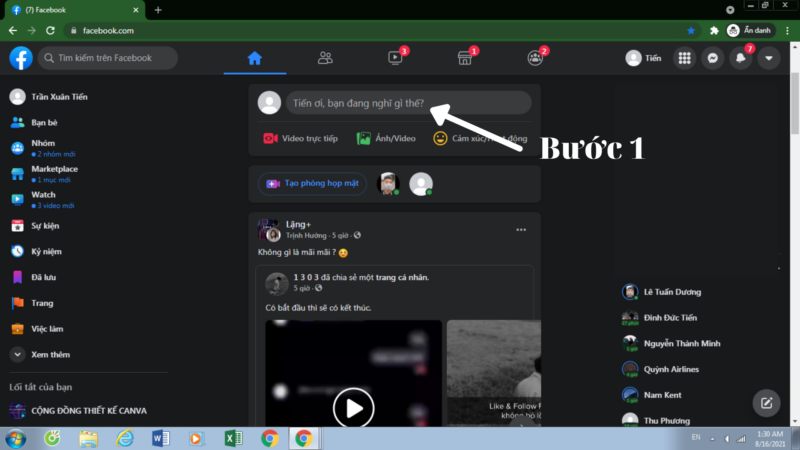The height and width of the screenshot is (450, 800).
Task: Open the Windows Start button
Action: [16, 439]
